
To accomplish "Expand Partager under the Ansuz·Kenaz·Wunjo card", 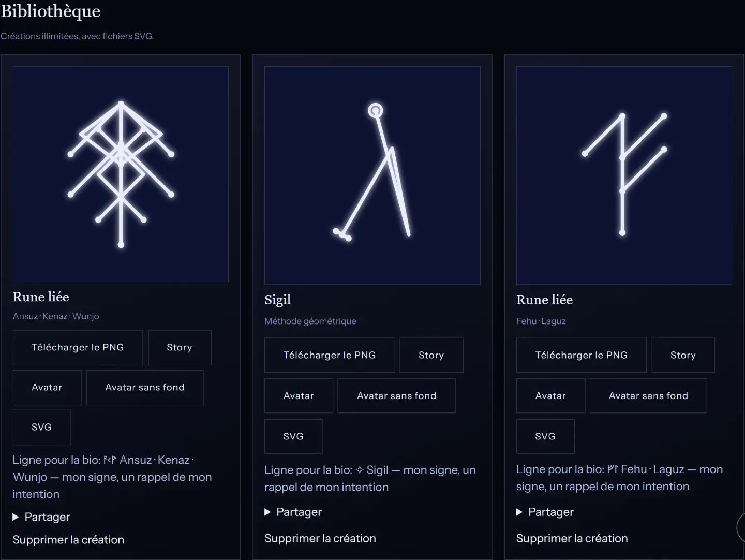I will 41,517.
